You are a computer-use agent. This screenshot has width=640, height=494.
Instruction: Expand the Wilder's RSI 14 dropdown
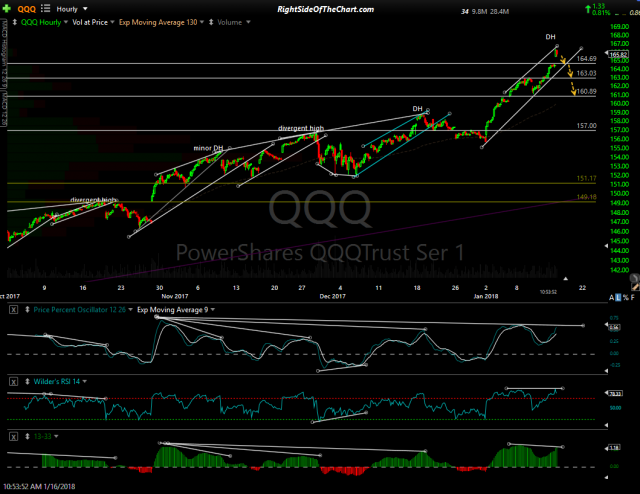point(85,382)
